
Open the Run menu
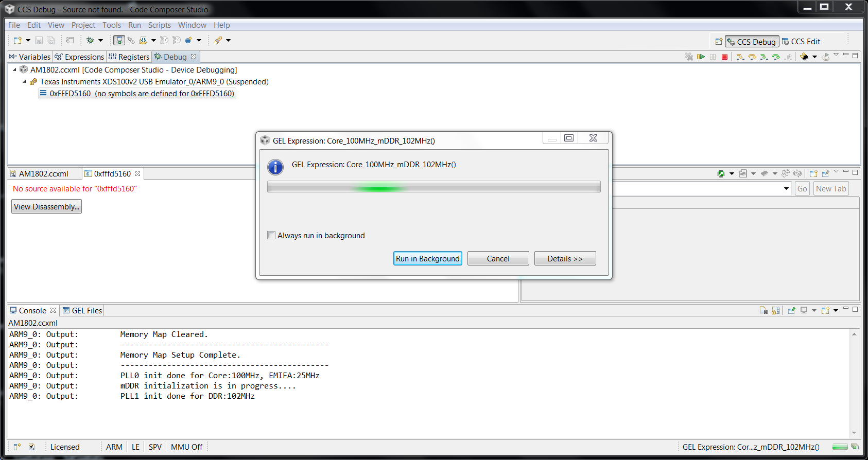point(134,25)
